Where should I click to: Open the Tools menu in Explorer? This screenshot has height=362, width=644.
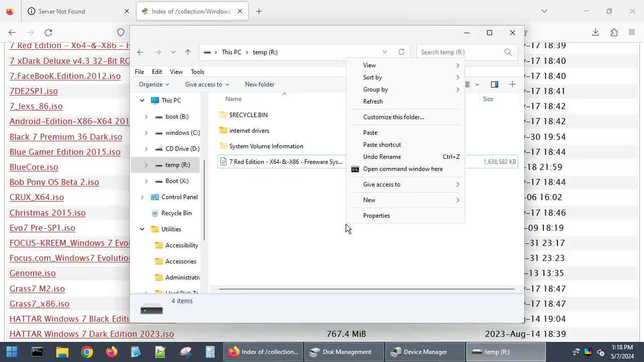pyautogui.click(x=197, y=71)
